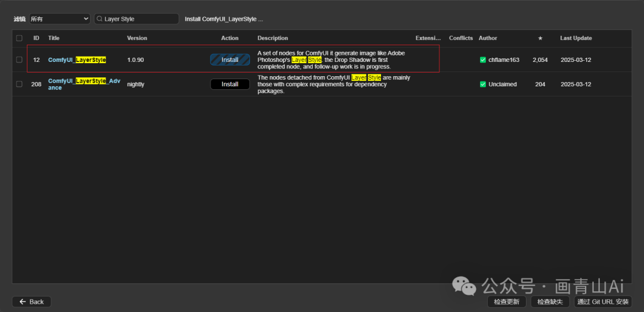Install the nightly ComfyUI_LayerStyle_Advance
644x312 pixels.
coord(230,84)
